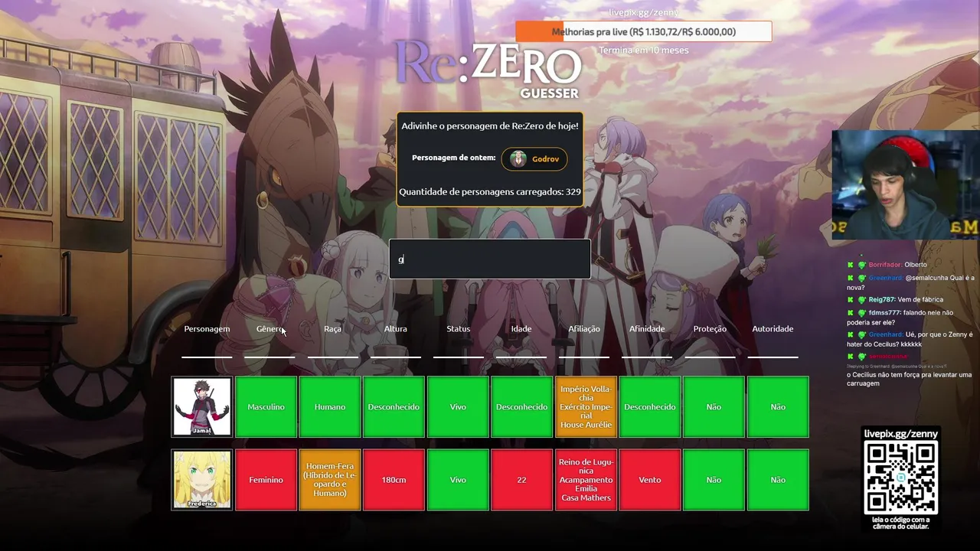Click the Status column header

458,329
